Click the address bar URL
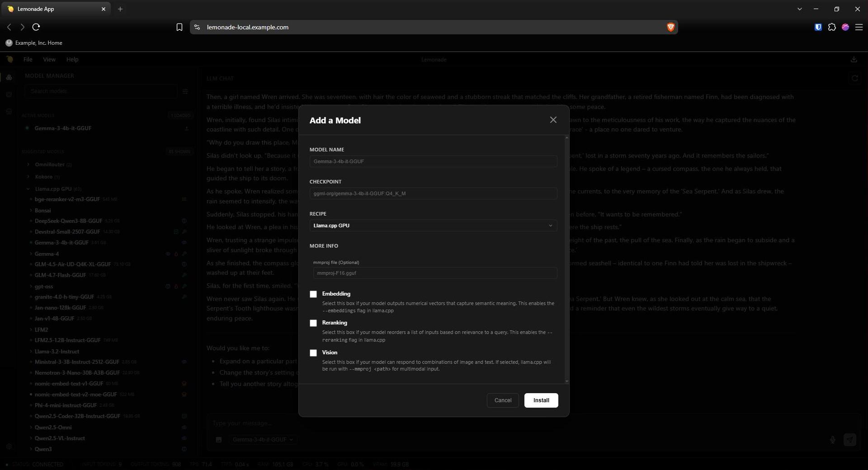868x470 pixels. coord(247,27)
